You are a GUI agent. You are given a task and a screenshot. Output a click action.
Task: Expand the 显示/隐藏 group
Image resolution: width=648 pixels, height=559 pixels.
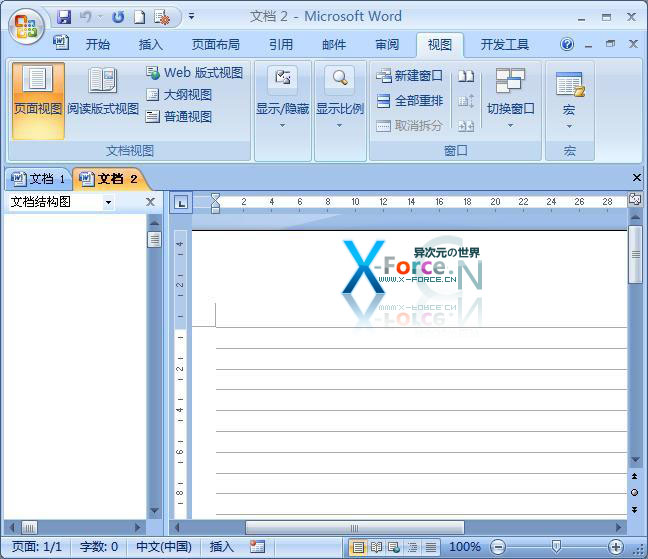click(x=283, y=99)
